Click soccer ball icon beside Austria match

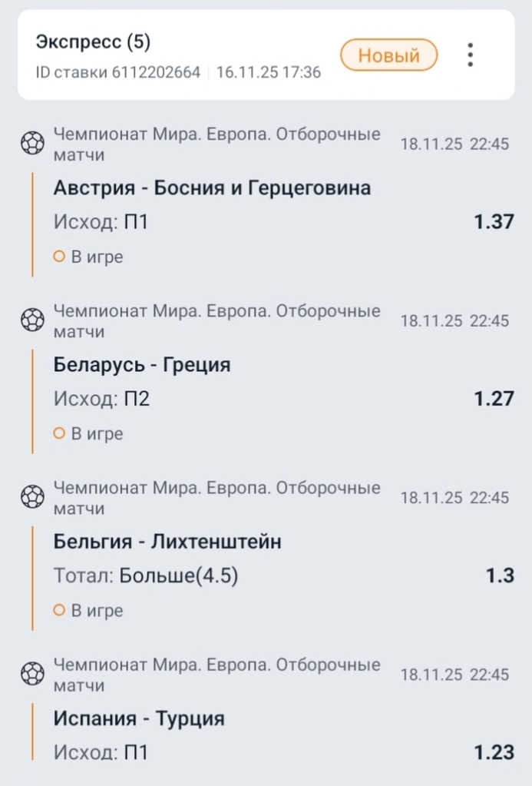click(x=32, y=142)
